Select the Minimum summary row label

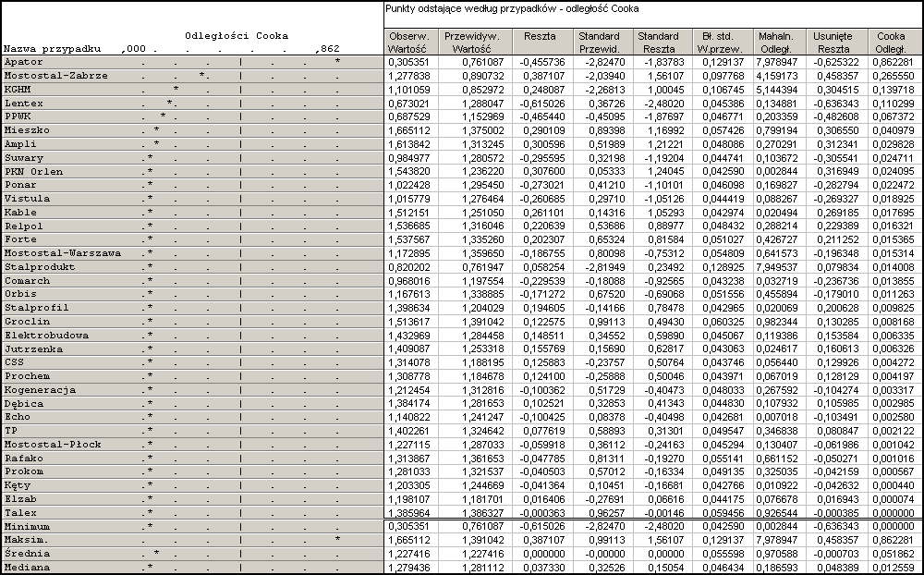click(27, 527)
